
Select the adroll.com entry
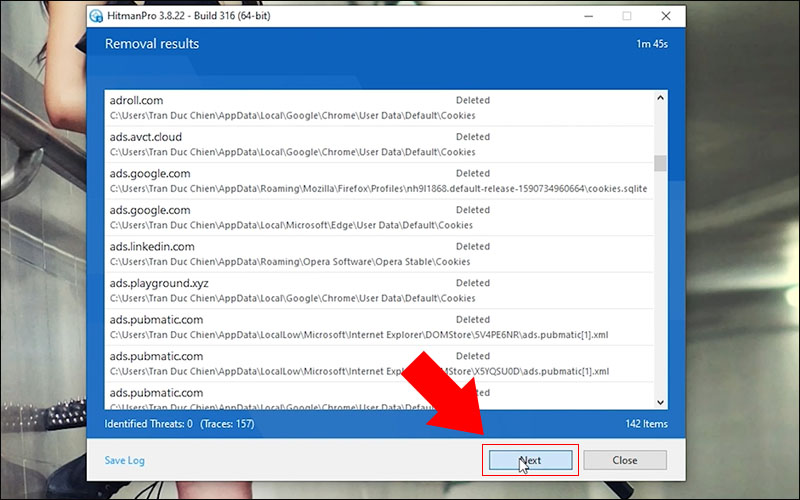pos(379,108)
